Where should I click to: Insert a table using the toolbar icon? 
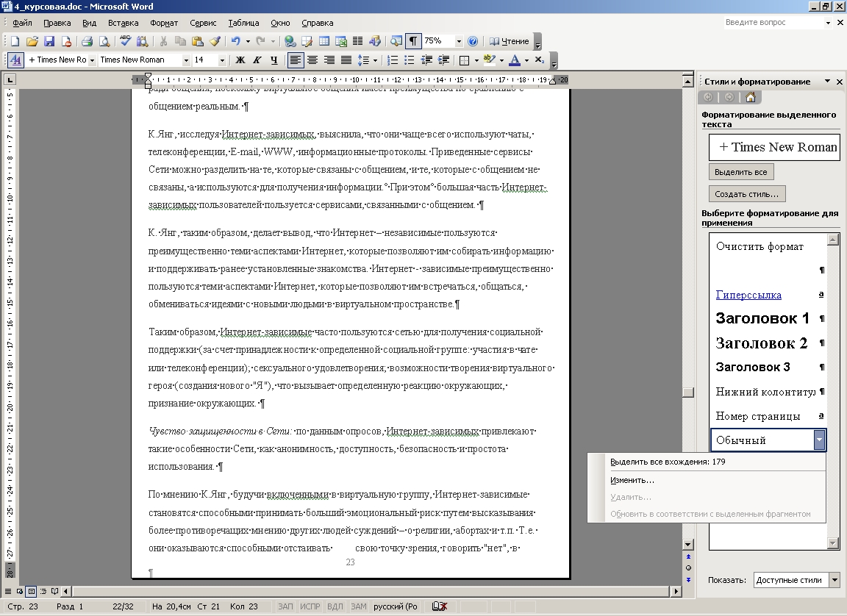[324, 41]
